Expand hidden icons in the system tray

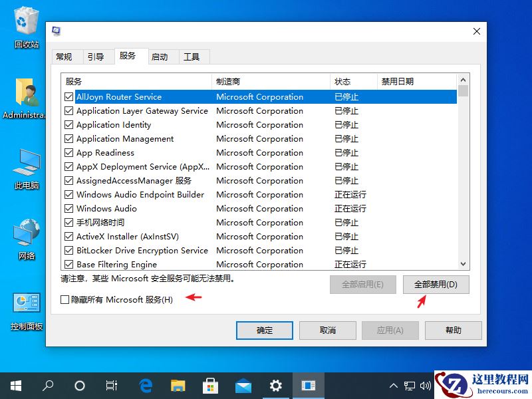(394, 385)
